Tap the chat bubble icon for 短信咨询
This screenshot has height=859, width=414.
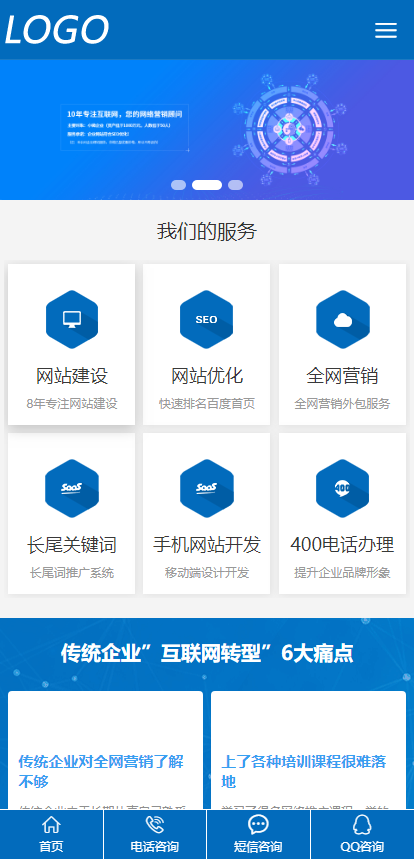pyautogui.click(x=258, y=824)
